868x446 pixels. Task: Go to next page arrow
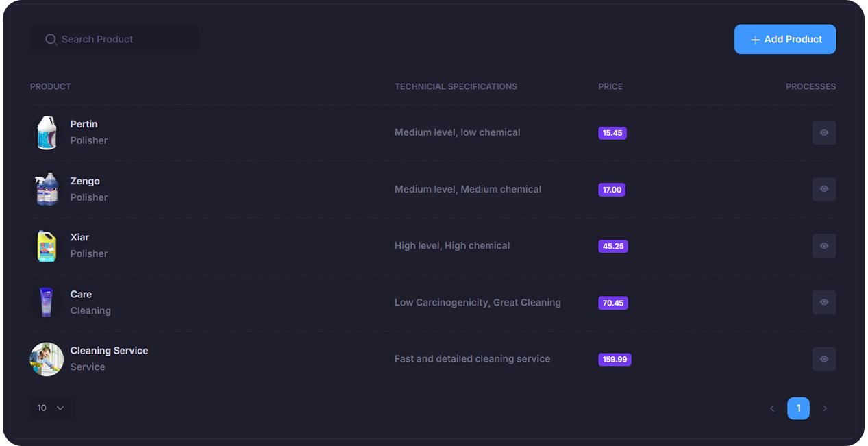tap(824, 409)
